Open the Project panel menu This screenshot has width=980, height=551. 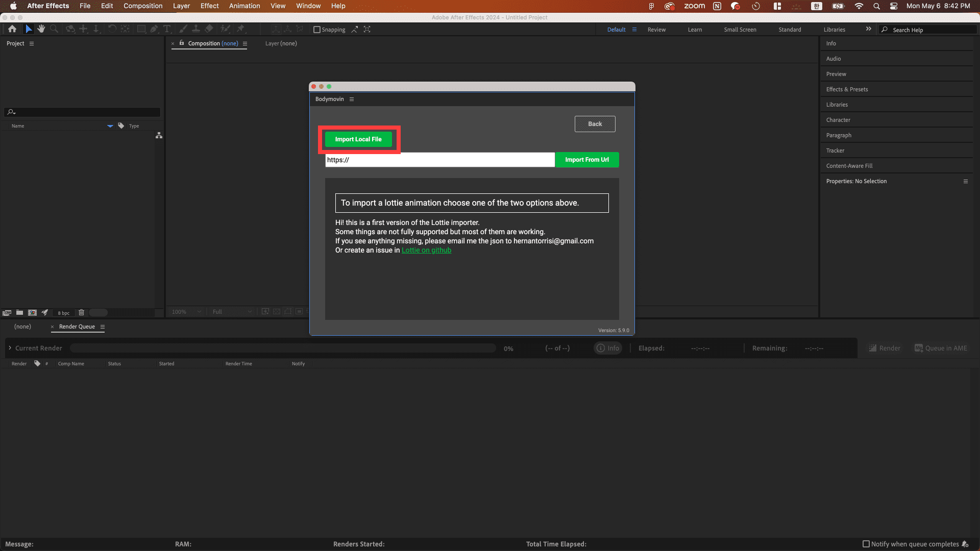(32, 43)
